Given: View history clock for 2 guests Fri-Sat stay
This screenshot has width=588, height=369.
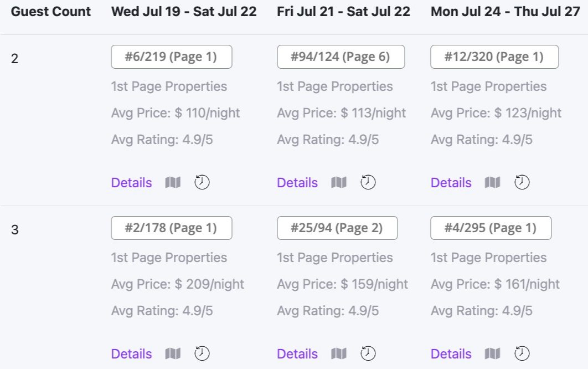Looking at the screenshot, I should 368,182.
